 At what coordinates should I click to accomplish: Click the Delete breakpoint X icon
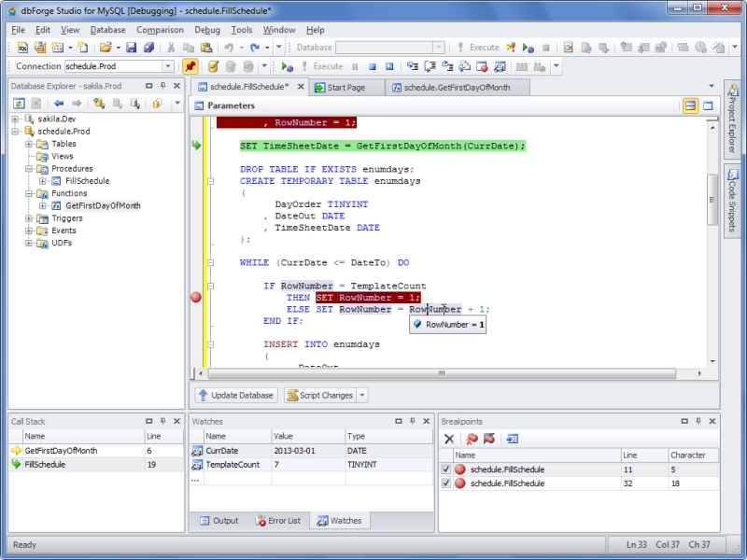point(449,439)
